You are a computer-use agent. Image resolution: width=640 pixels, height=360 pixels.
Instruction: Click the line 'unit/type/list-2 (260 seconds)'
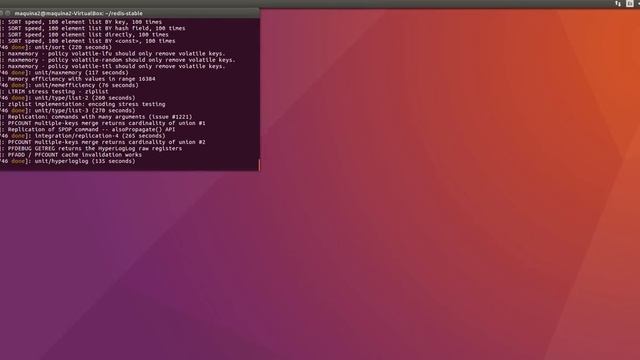click(67, 98)
